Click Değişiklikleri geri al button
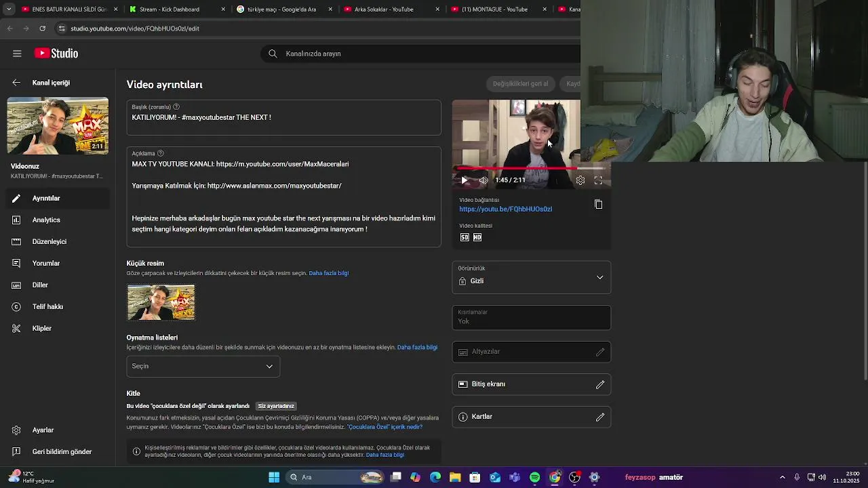Screen dimensions: 868x488 (520, 84)
